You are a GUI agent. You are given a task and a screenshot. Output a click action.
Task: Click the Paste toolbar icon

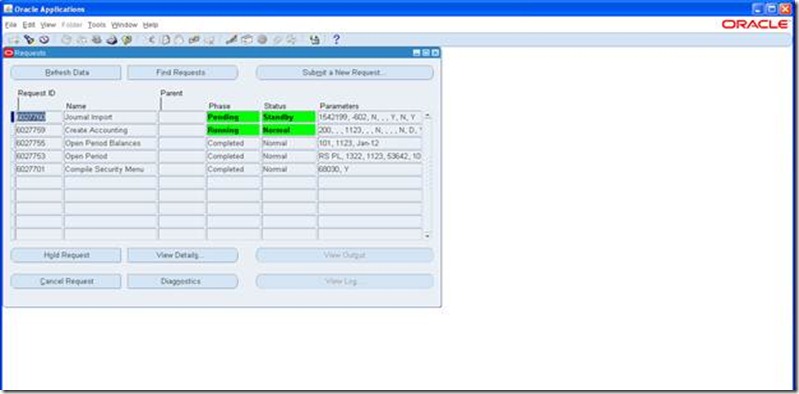pyautogui.click(x=179, y=40)
